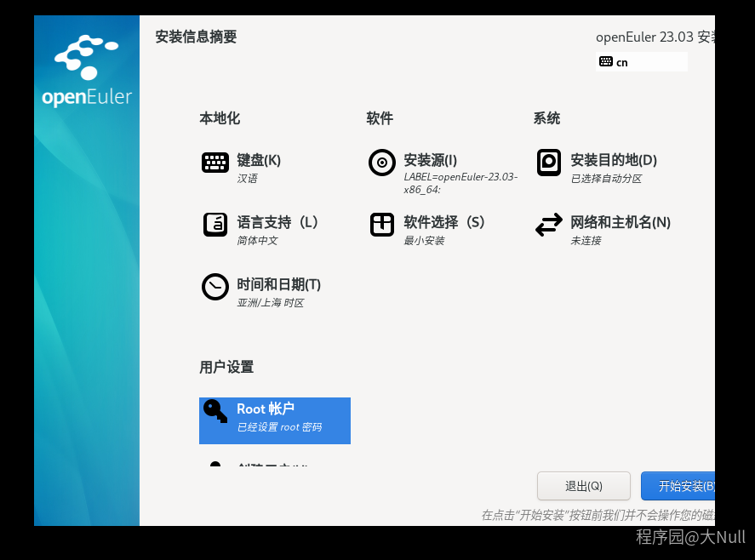Click the clock icon for 时间和日期
Screen dimensions: 755x560
pos(215,286)
